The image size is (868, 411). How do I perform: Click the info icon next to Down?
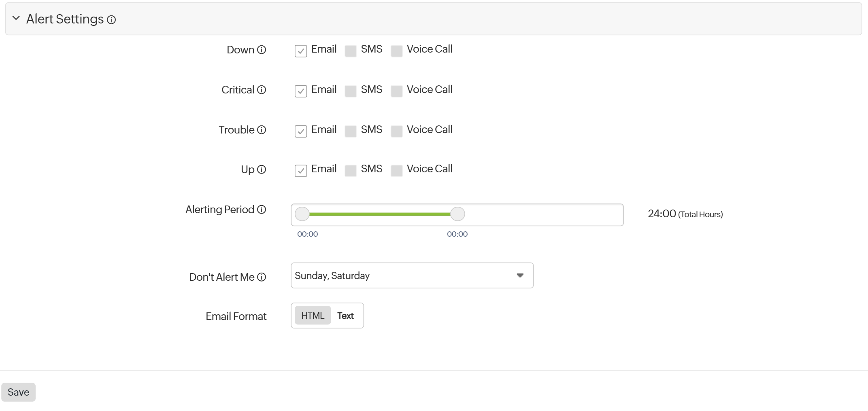click(262, 50)
